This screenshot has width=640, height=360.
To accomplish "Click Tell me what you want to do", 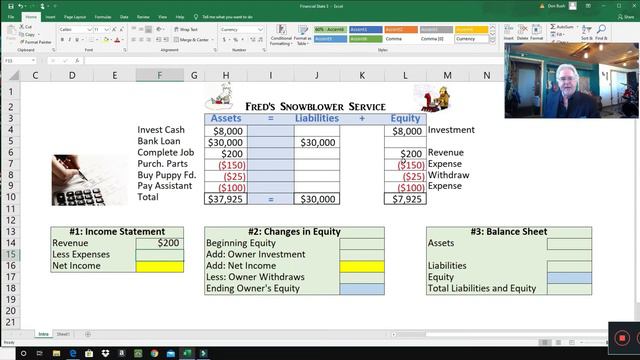I will pos(227,17).
